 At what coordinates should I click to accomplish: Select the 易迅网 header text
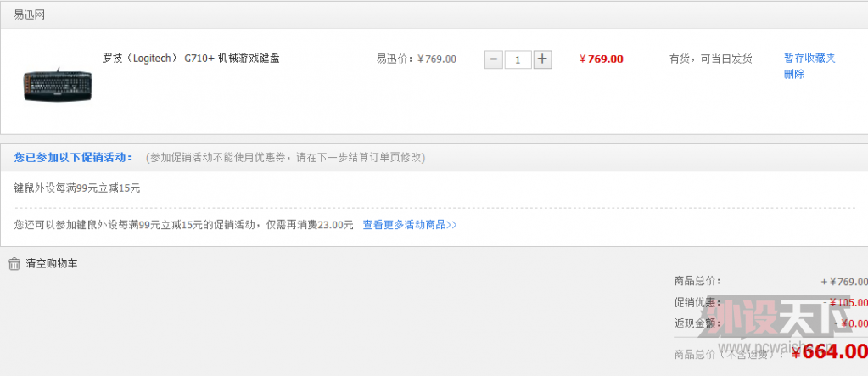click(x=30, y=15)
